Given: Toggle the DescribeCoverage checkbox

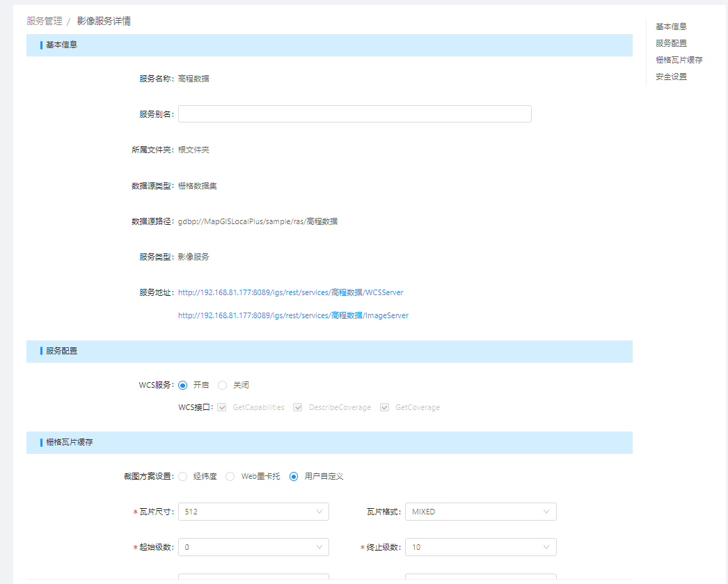Looking at the screenshot, I should click(298, 407).
